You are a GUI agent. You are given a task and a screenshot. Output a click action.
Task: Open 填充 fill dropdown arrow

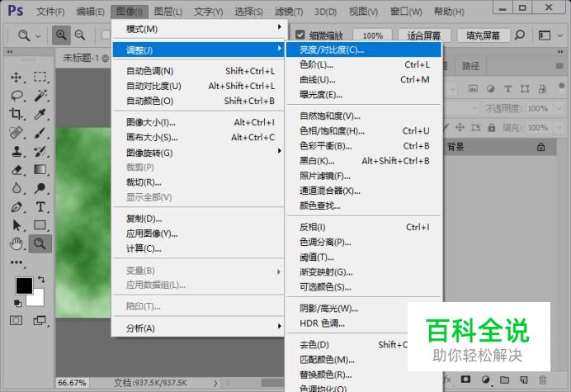pos(559,128)
